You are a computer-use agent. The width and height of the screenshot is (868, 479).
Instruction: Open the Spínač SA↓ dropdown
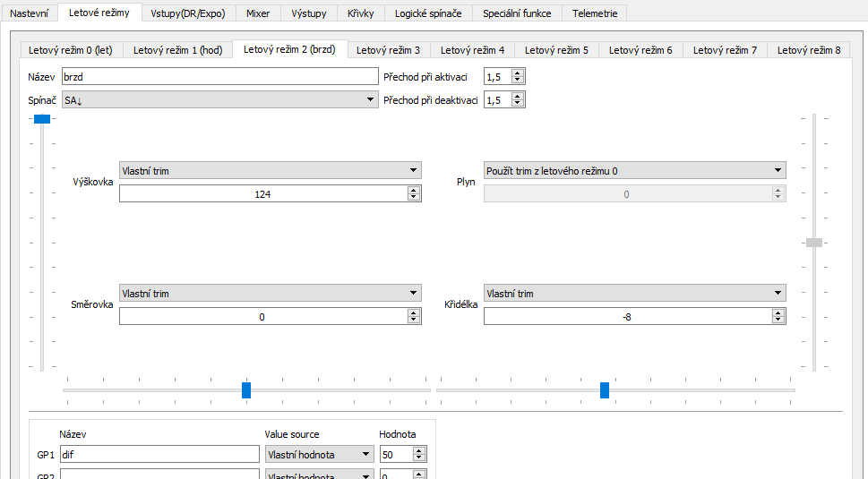219,99
